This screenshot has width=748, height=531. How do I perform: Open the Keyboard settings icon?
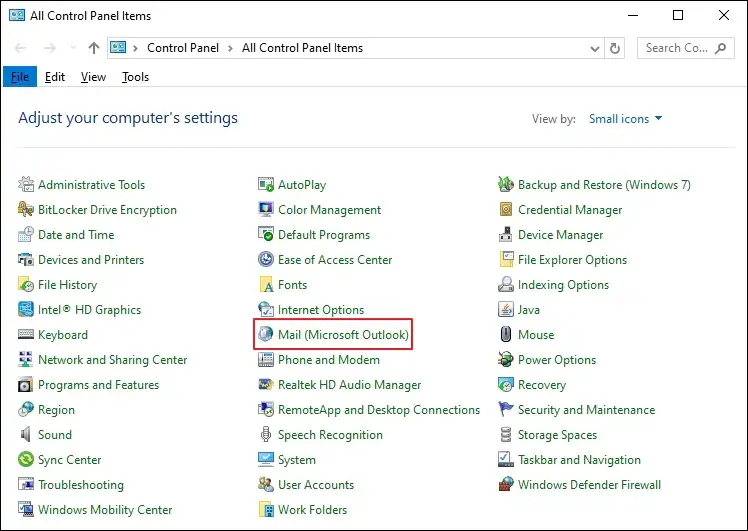tap(26, 334)
